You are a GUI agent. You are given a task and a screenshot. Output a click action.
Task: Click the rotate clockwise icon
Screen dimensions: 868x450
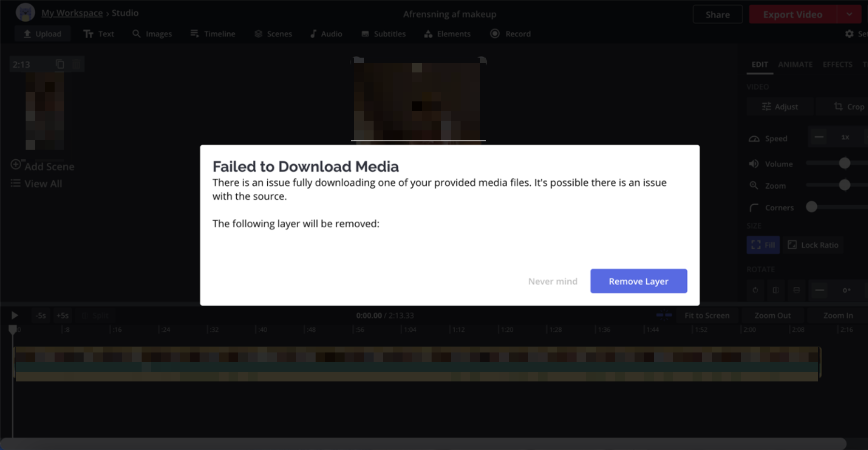point(755,290)
